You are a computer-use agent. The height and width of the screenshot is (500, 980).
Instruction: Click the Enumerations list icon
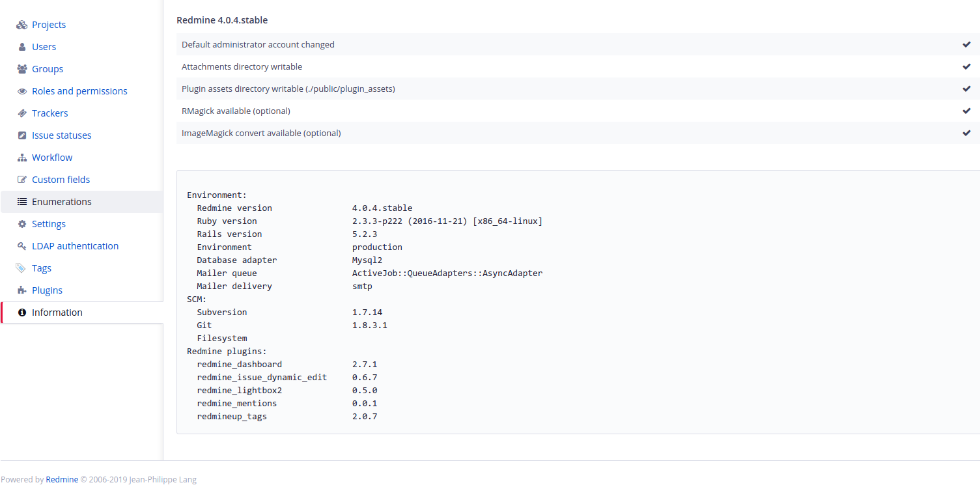click(21, 202)
